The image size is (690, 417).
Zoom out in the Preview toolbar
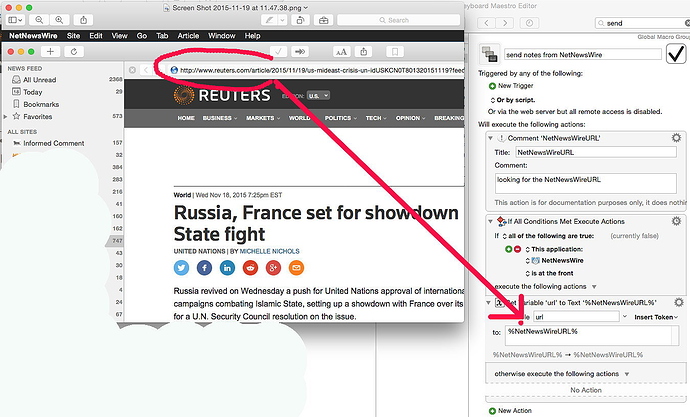pyautogui.click(x=39, y=20)
